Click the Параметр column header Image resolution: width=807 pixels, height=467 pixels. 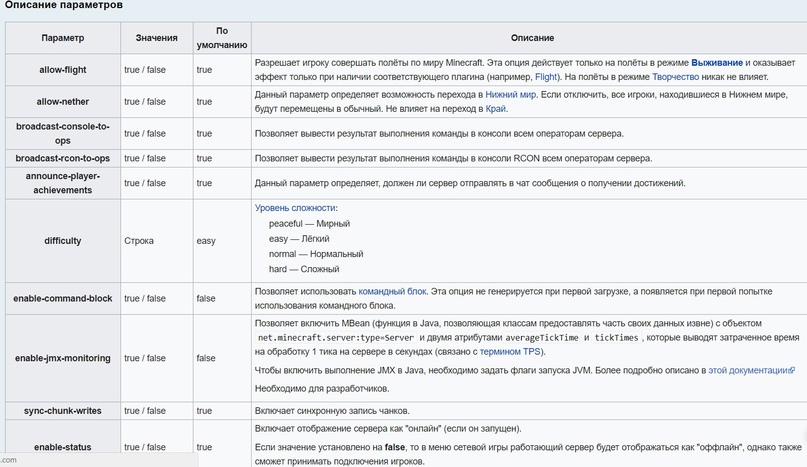[x=63, y=38]
